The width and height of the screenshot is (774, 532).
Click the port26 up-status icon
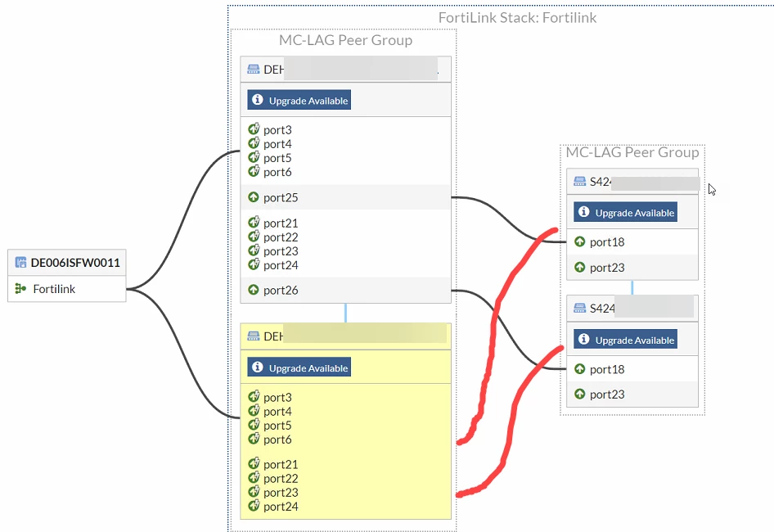254,290
